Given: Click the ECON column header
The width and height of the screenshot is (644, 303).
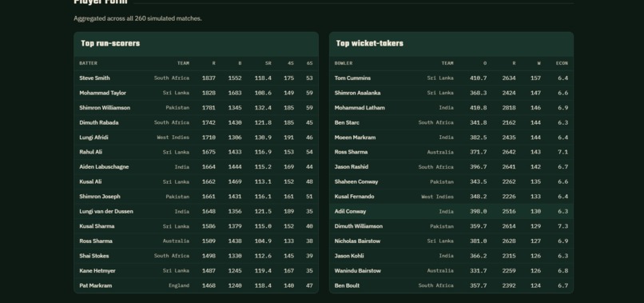Looking at the screenshot, I should 562,63.
